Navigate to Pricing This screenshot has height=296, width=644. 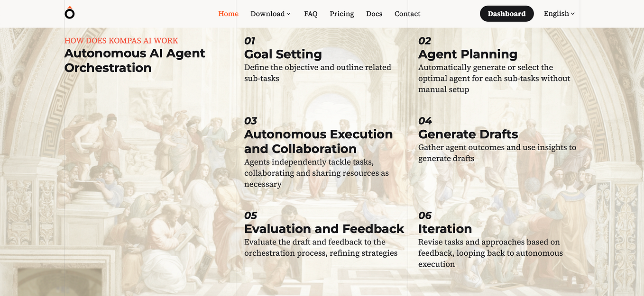click(x=342, y=14)
